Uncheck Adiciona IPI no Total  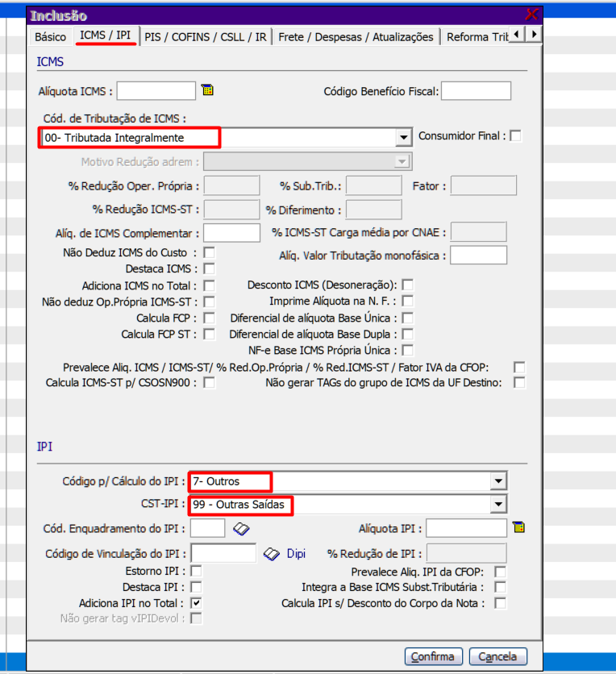[196, 603]
